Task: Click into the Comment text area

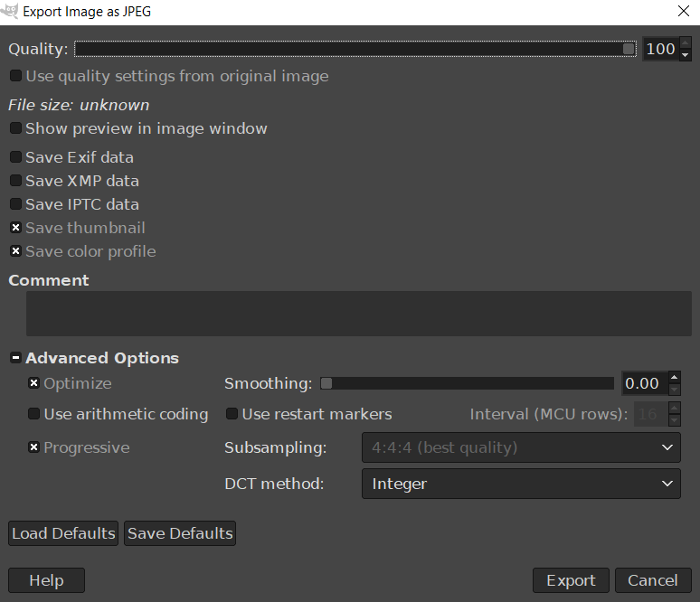Action: [x=358, y=314]
